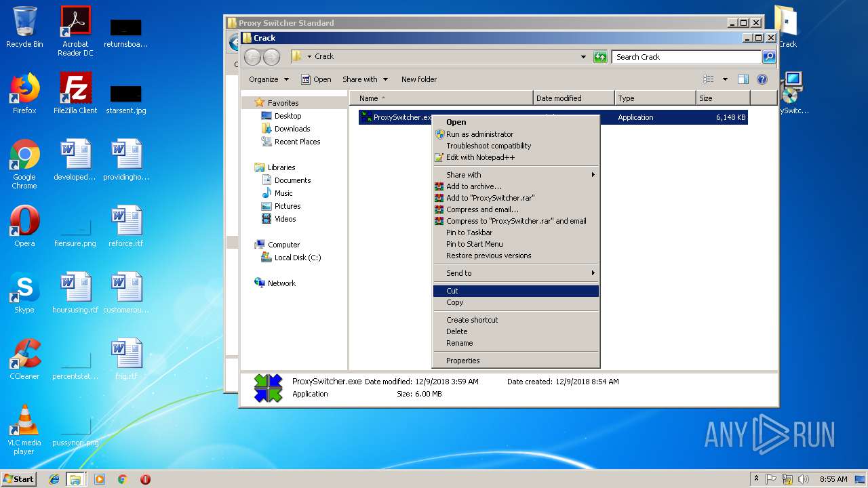Select Run as administrator
Viewport: 868px width, 488px height.
[516, 134]
